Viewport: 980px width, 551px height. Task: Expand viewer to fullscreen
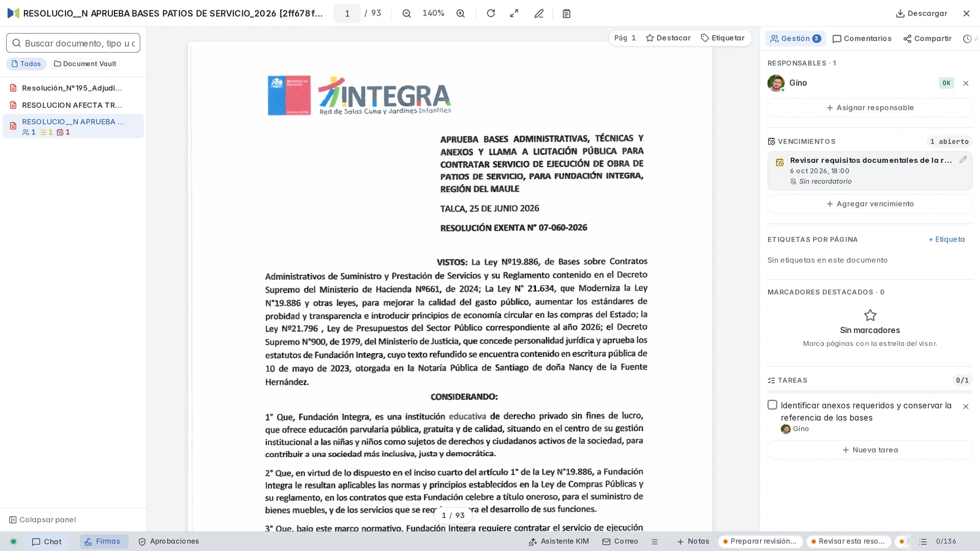(514, 13)
